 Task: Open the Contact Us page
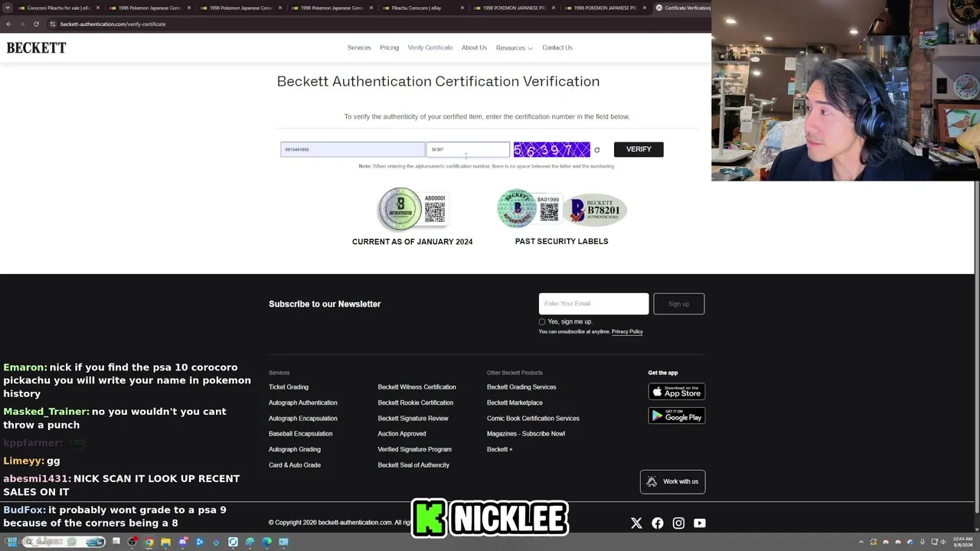pyautogui.click(x=557, y=47)
